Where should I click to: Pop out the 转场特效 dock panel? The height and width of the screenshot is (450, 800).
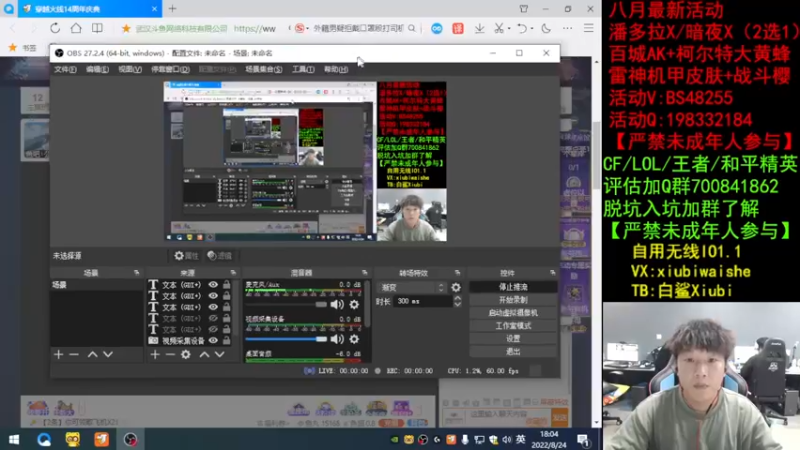pyautogui.click(x=457, y=273)
